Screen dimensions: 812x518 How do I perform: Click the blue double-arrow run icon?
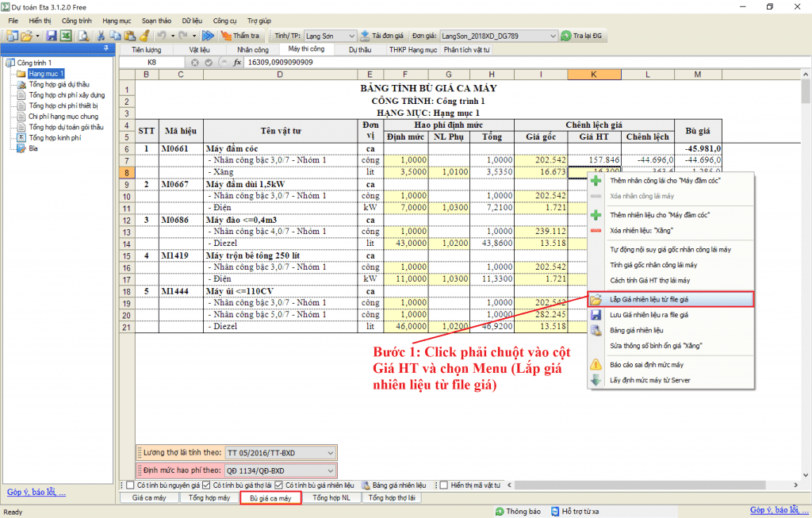209,36
